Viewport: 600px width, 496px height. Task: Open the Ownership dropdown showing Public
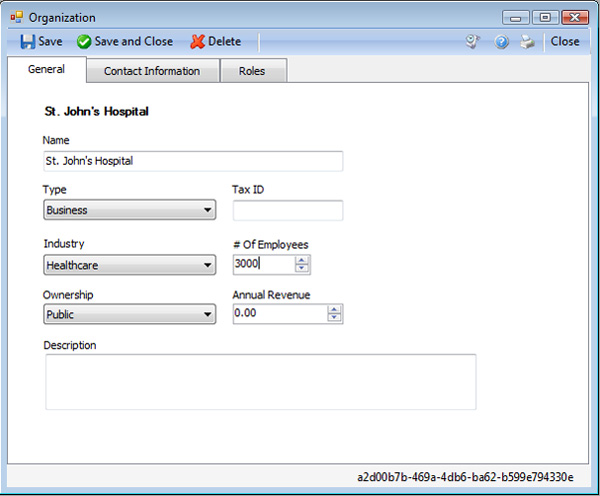click(130, 314)
